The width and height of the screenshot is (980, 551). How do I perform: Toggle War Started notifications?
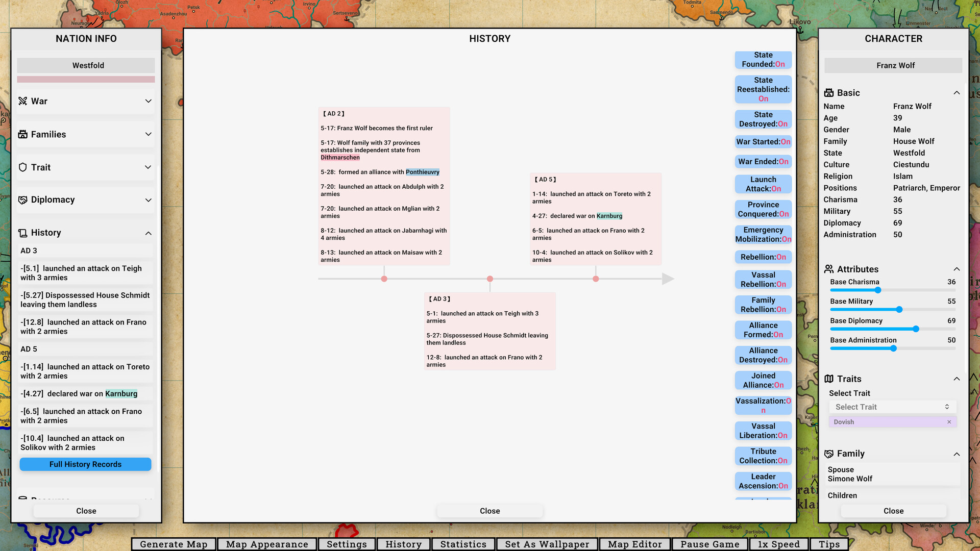763,141
